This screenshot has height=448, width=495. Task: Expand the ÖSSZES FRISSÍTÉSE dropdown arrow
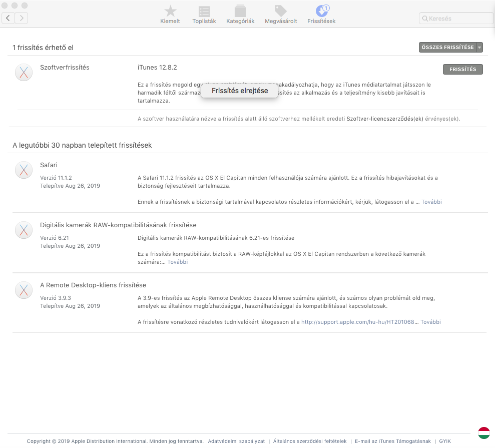(x=479, y=48)
